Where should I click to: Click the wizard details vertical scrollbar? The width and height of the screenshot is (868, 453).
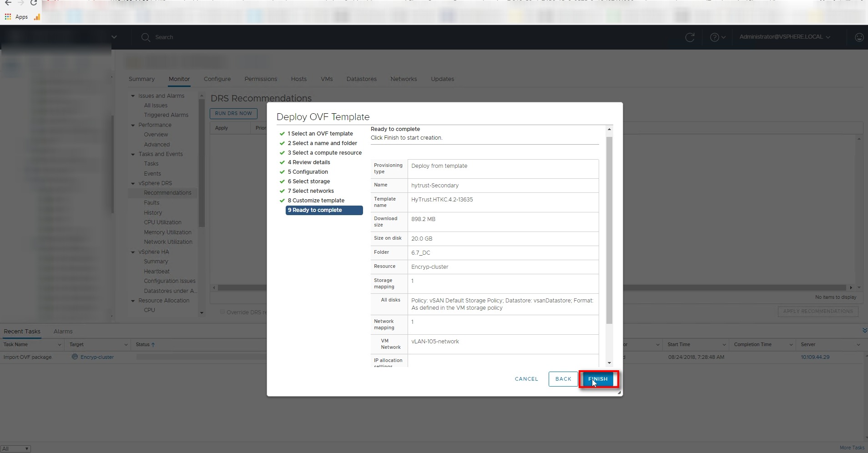coord(609,227)
